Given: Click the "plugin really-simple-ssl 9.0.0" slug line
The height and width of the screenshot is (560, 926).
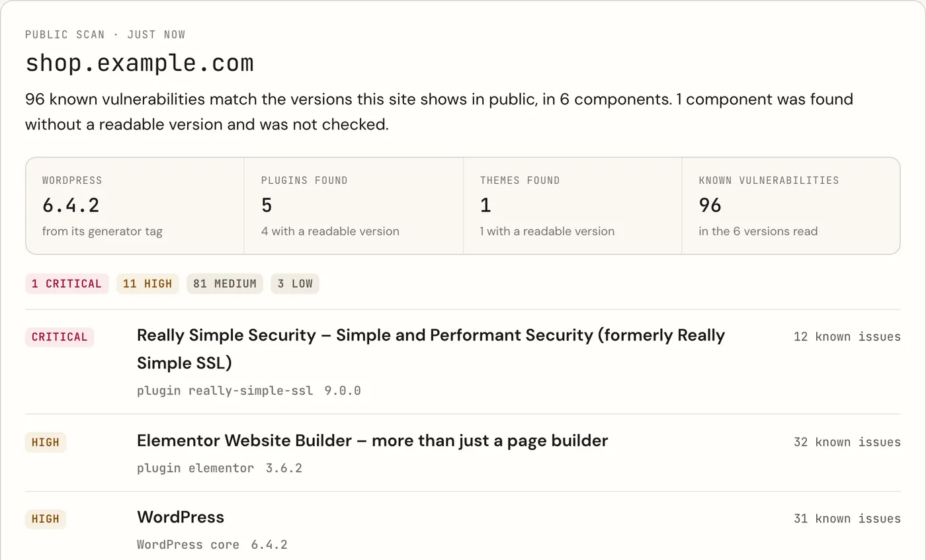Looking at the screenshot, I should [x=249, y=391].
